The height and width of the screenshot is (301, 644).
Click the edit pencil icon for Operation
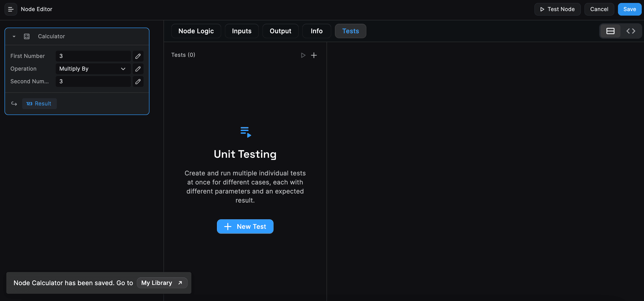tap(138, 69)
